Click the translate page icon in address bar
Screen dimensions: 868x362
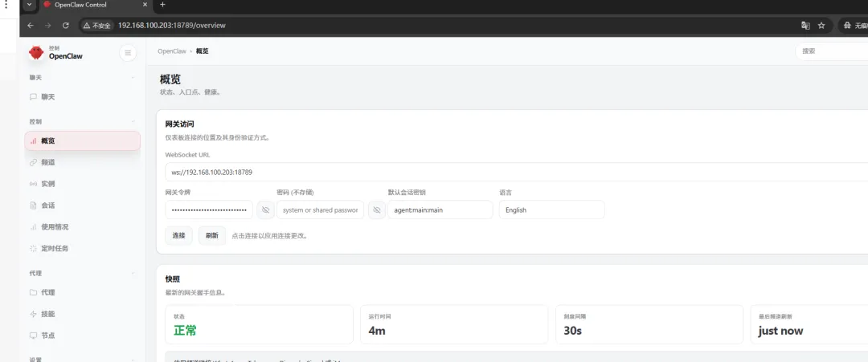806,26
